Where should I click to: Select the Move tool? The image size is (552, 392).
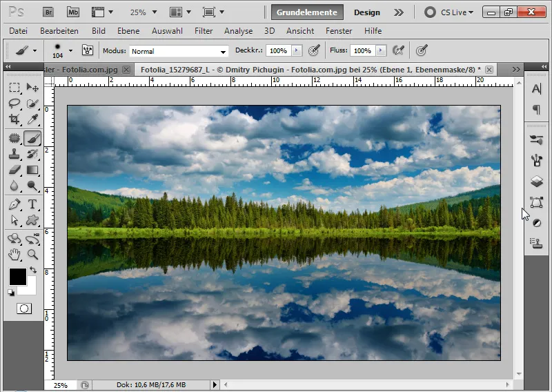(x=32, y=88)
